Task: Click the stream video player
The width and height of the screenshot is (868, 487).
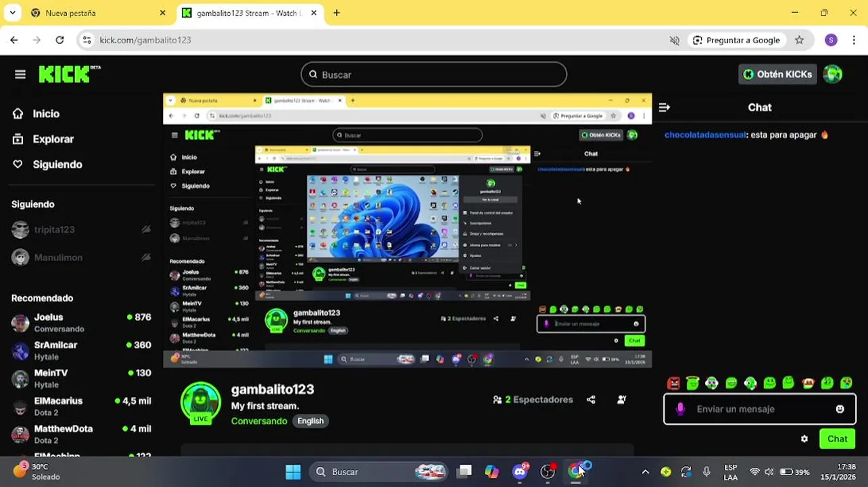Action: point(407,231)
